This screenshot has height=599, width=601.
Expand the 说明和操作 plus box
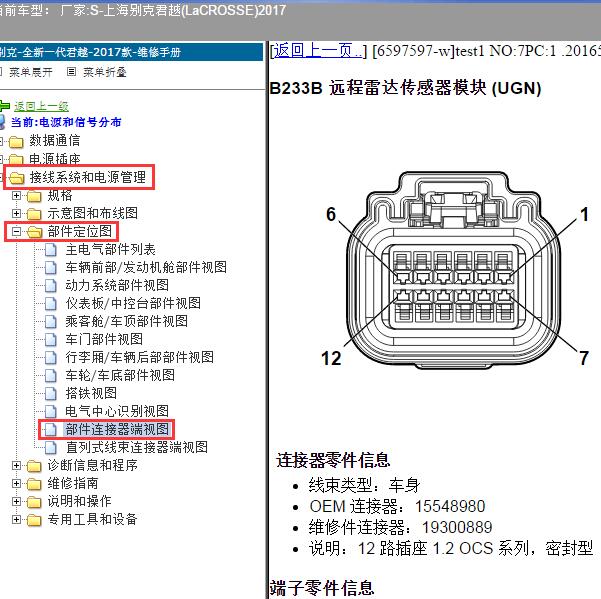click(x=16, y=501)
